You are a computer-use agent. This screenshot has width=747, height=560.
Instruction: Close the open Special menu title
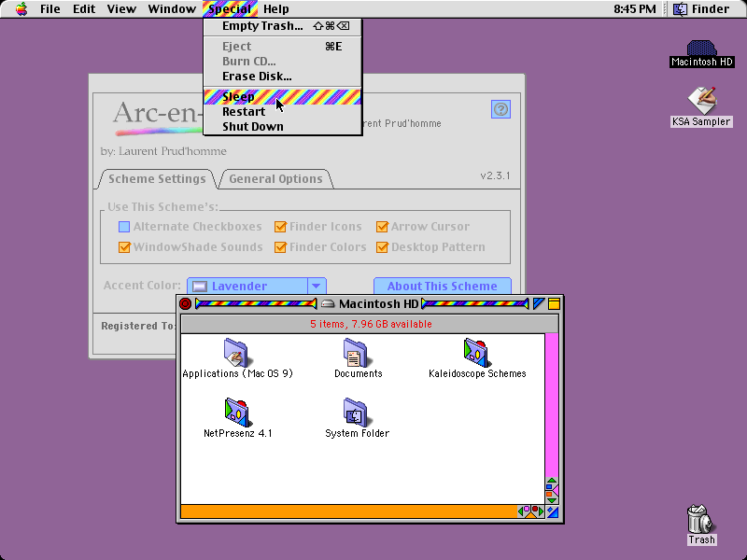tap(230, 9)
